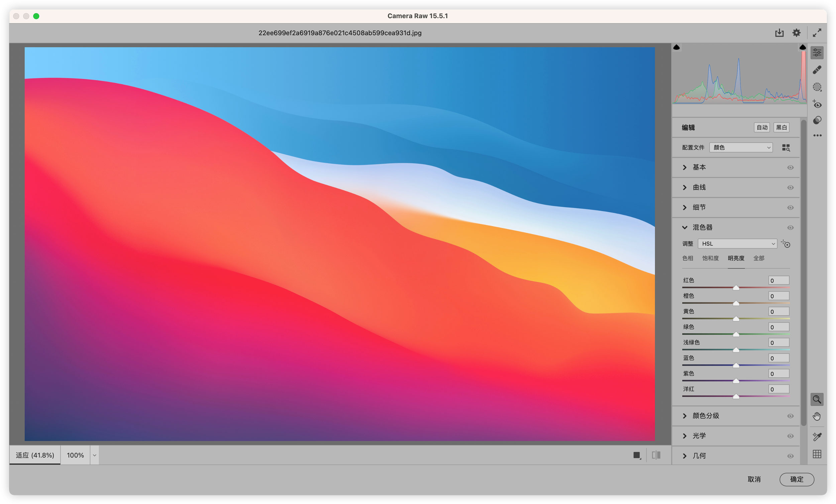The height and width of the screenshot is (504, 836).
Task: Toggle visibility of 基本 panel
Action: 790,167
